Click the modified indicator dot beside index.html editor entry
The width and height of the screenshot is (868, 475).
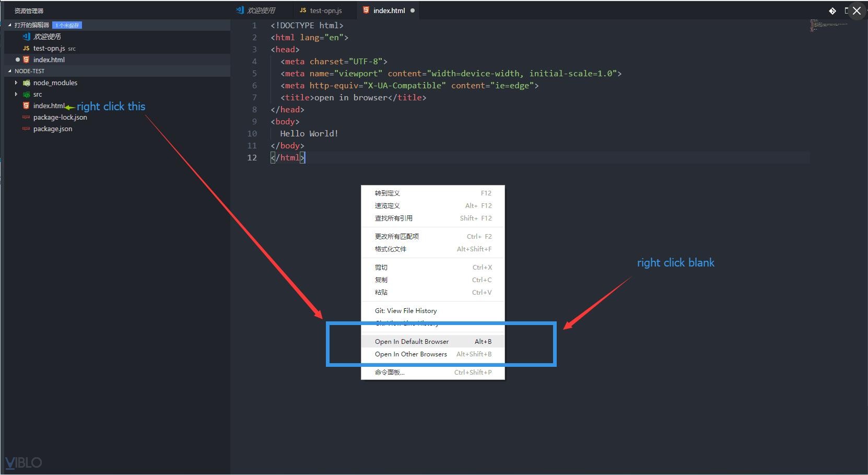tap(18, 60)
